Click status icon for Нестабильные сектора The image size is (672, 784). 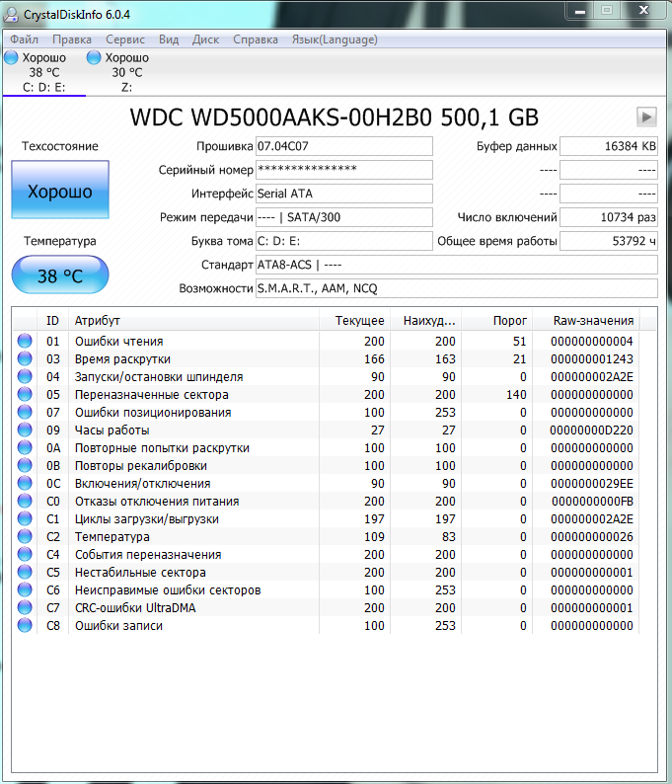[25, 572]
